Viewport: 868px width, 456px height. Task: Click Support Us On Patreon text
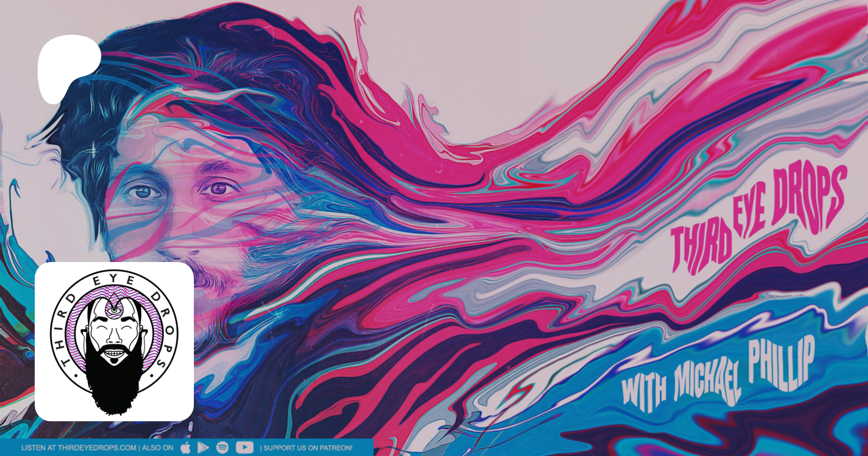(x=308, y=448)
